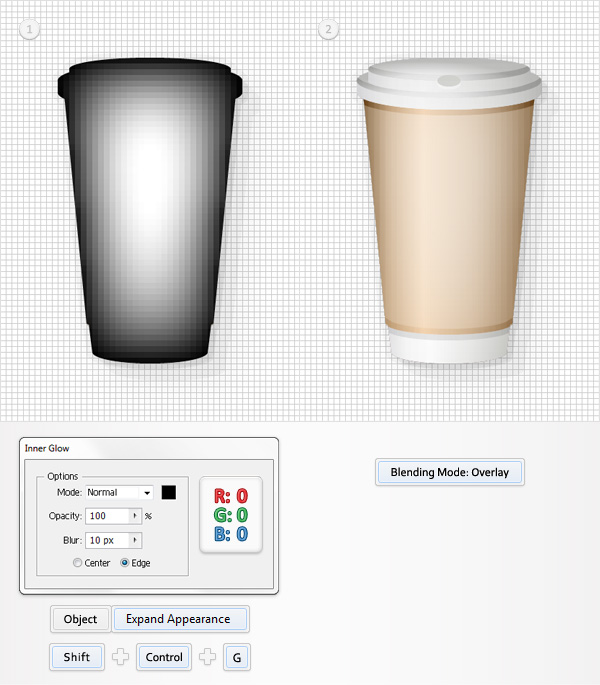Click the black and white glow cup
The width and height of the screenshot is (600, 685).
click(x=149, y=210)
